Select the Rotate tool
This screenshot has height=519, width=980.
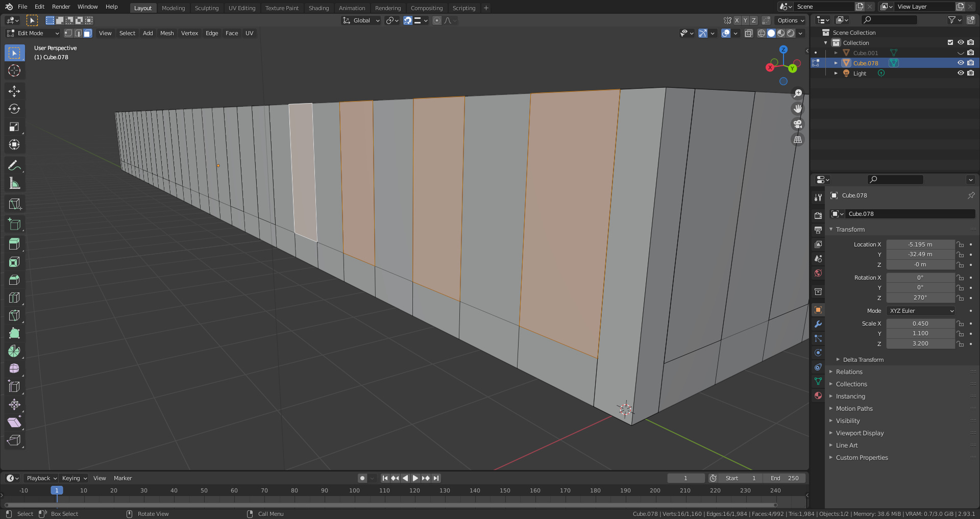(x=14, y=109)
